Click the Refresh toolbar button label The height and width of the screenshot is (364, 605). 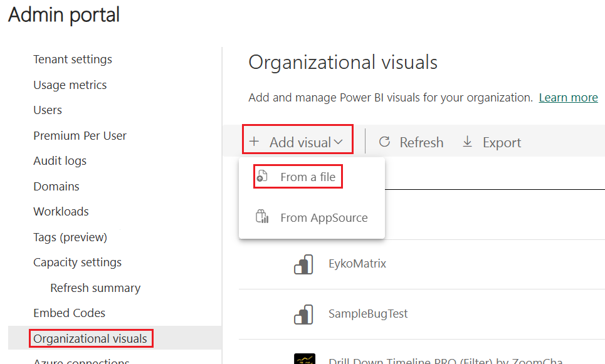pos(421,143)
